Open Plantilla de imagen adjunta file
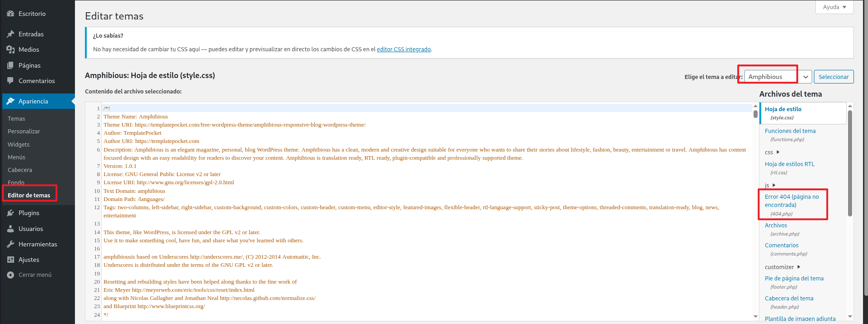 tap(800, 319)
